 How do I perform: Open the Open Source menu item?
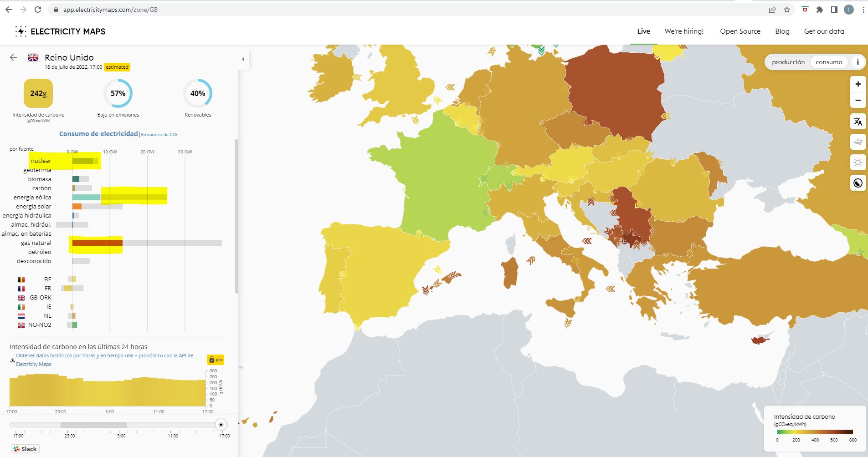coord(740,31)
